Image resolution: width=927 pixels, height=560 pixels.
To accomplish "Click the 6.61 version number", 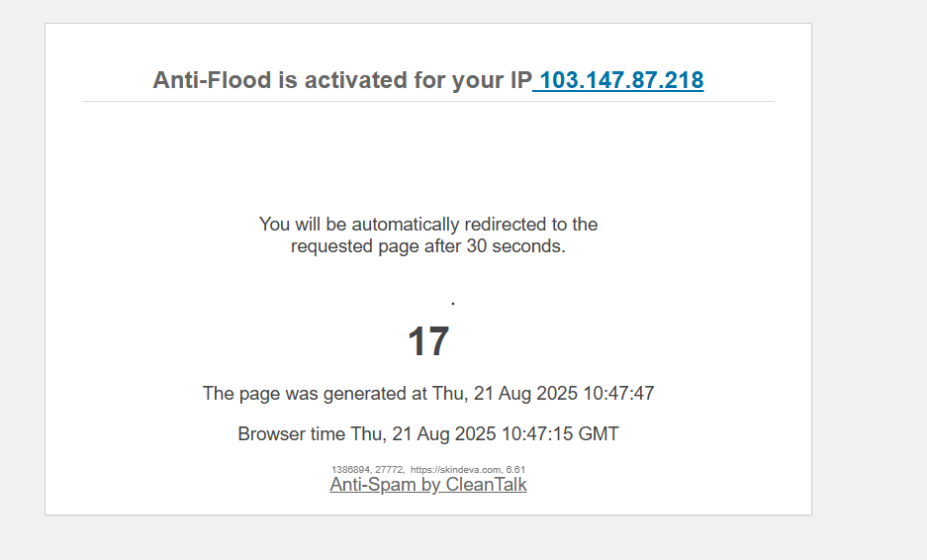I will (515, 470).
